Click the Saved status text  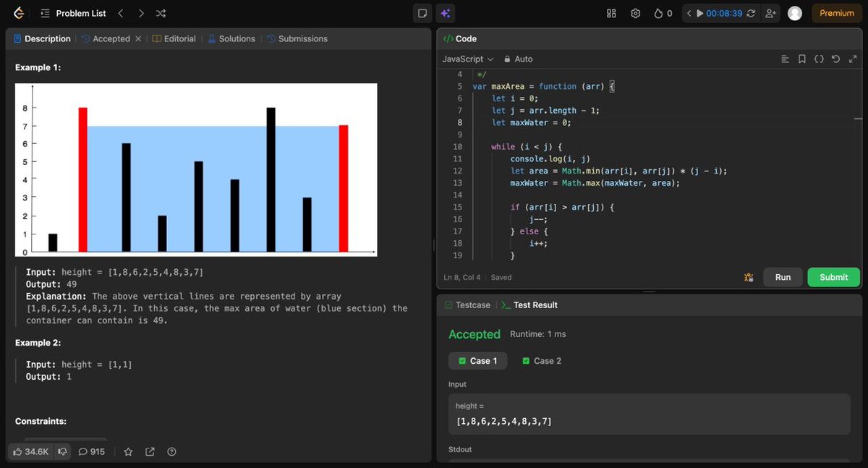click(x=501, y=277)
